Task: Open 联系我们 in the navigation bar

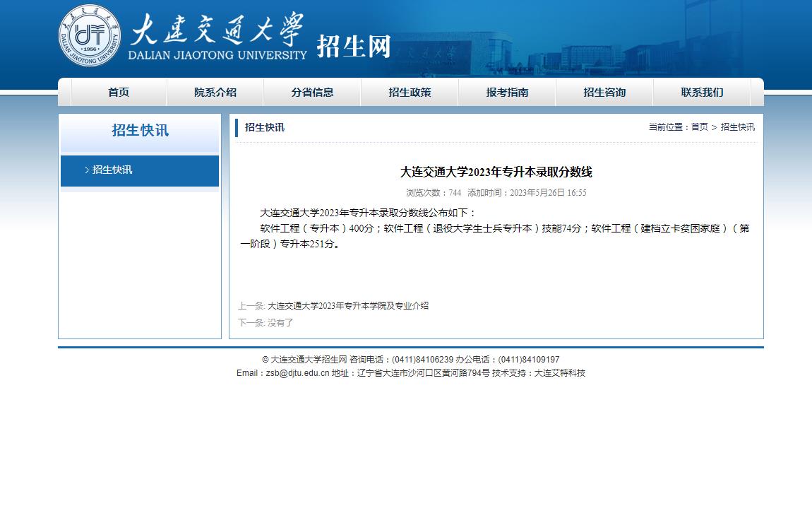Action: 702,92
